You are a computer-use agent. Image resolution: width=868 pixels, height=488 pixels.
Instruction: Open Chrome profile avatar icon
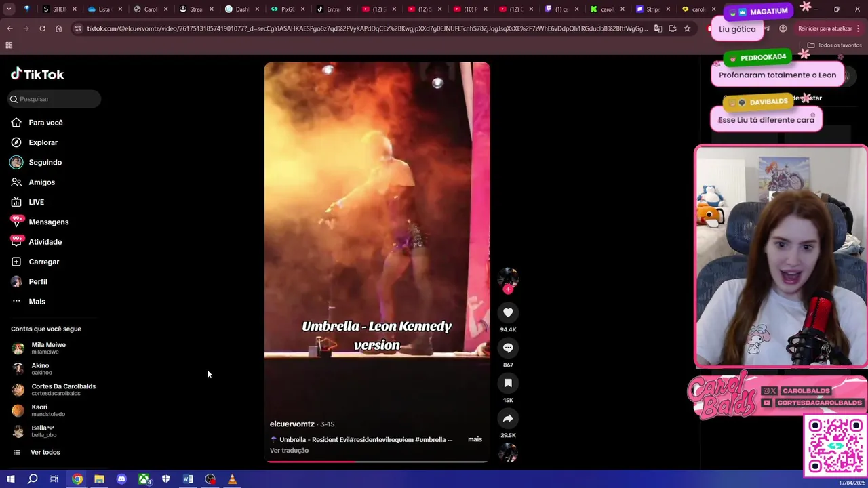pyautogui.click(x=783, y=28)
